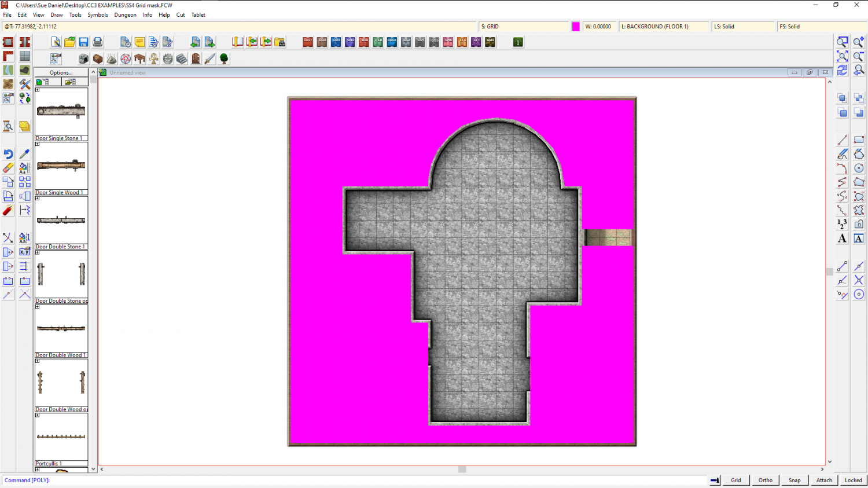Expand the Door Single Stone 1 symbol
Viewport: 868px width, 488px height.
coord(38,90)
